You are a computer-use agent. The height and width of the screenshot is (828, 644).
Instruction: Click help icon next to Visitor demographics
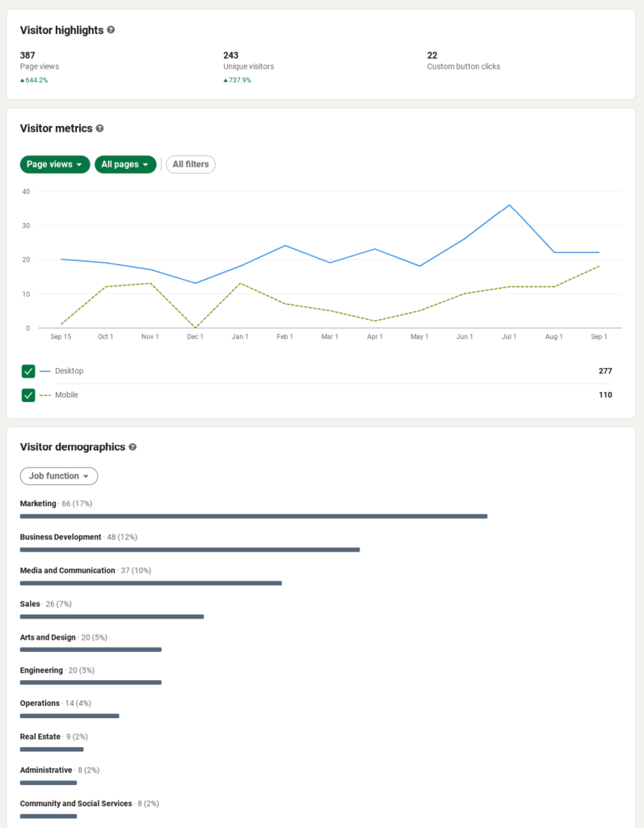tap(133, 447)
